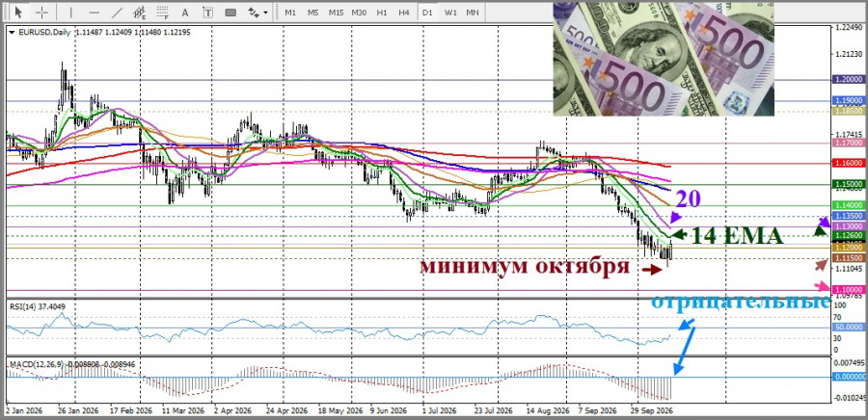The height and width of the screenshot is (420, 868).
Task: Choose the vertical line drawing tool
Action: [x=70, y=12]
